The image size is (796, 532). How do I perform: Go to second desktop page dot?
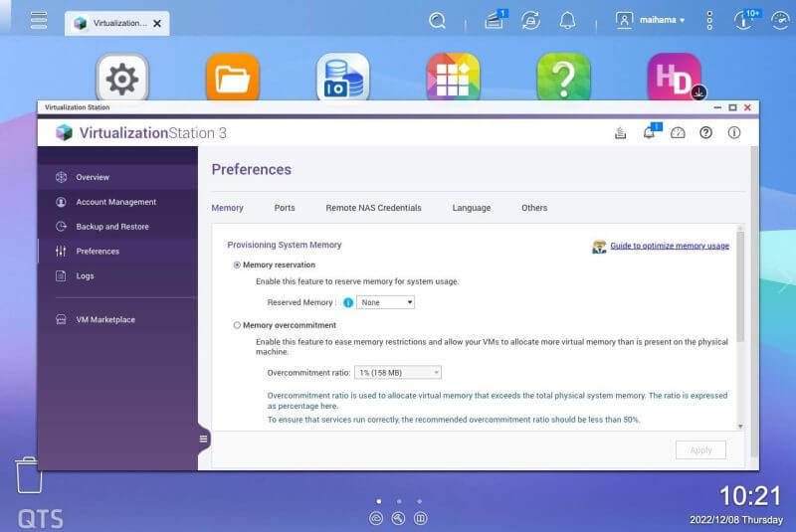click(x=399, y=501)
